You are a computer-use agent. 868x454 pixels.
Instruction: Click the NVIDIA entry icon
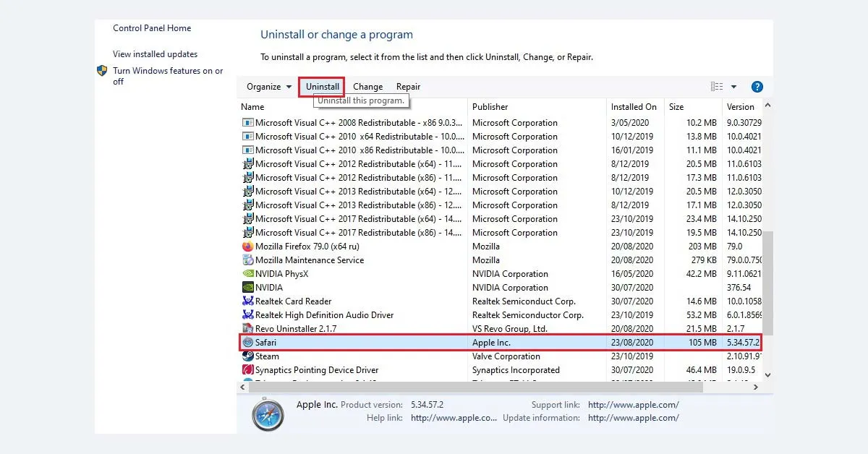point(248,288)
